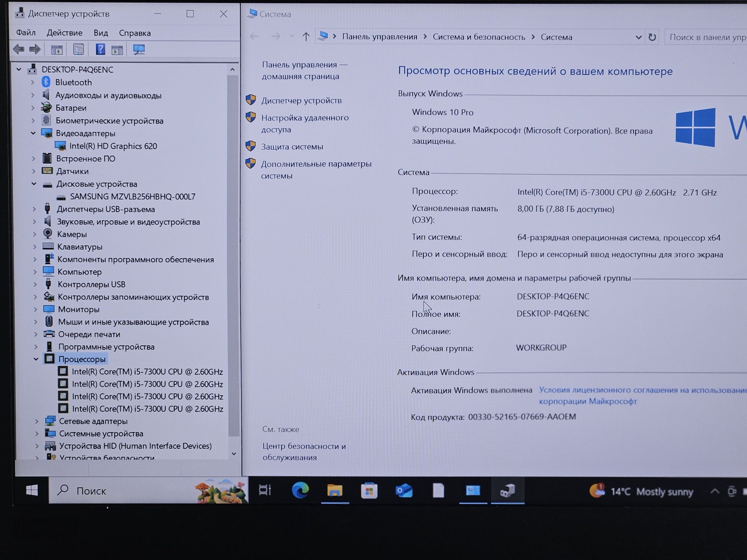Click the Forward arrow in Device Manager toolbar

(35, 49)
